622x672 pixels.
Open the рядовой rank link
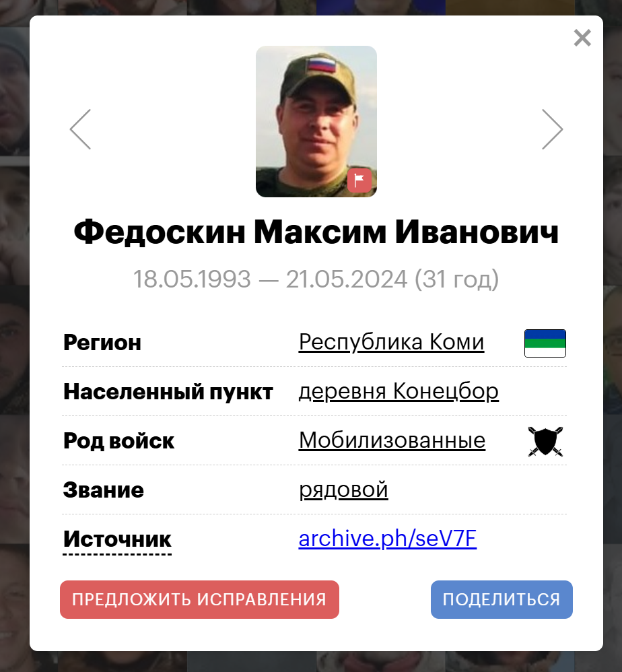click(x=343, y=490)
